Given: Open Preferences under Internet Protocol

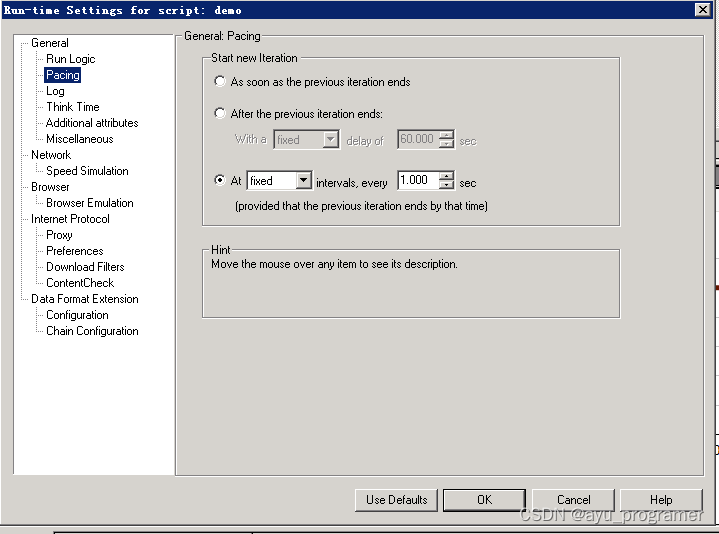Looking at the screenshot, I should tap(75, 251).
